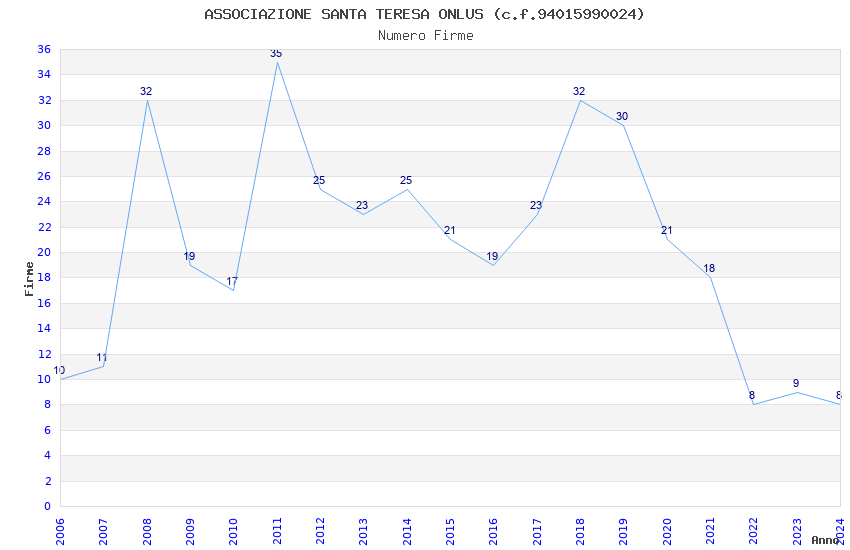Click y-axis tick value 18
This screenshot has height=550, width=850.
click(x=44, y=277)
